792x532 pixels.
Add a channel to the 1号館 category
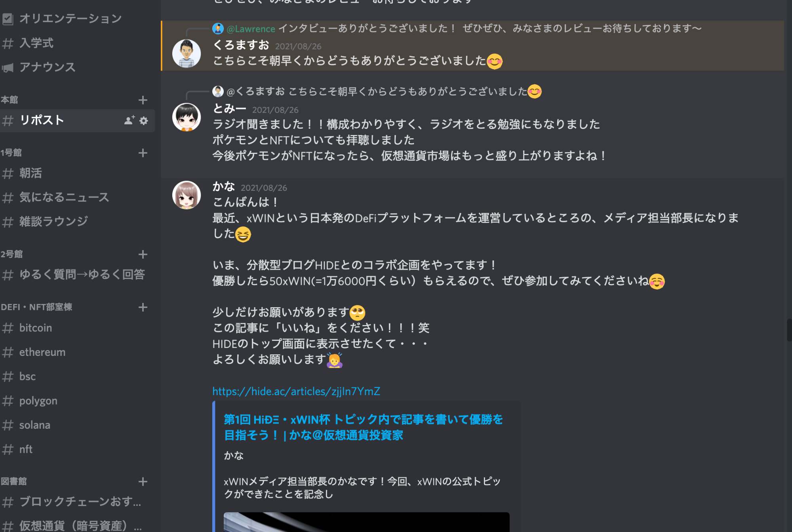click(143, 153)
